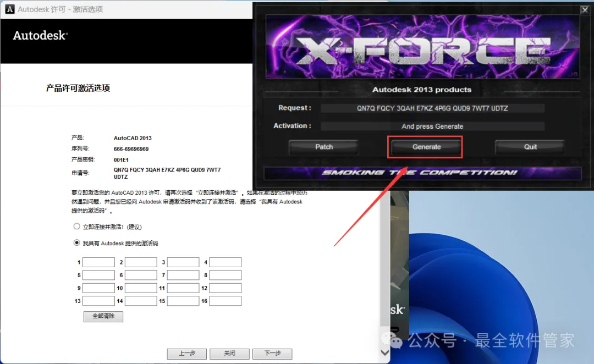Click activation code box 2

point(141,262)
